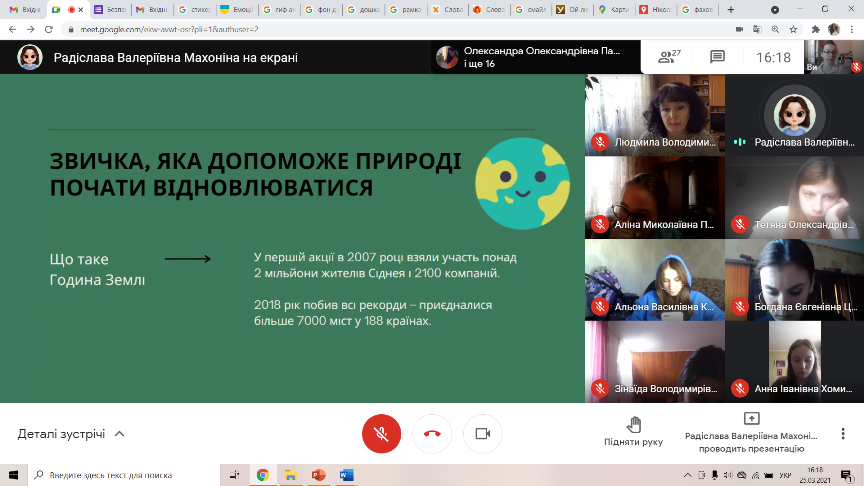
Task: Click Людмила Володимирівна's video tile
Action: coord(653,114)
